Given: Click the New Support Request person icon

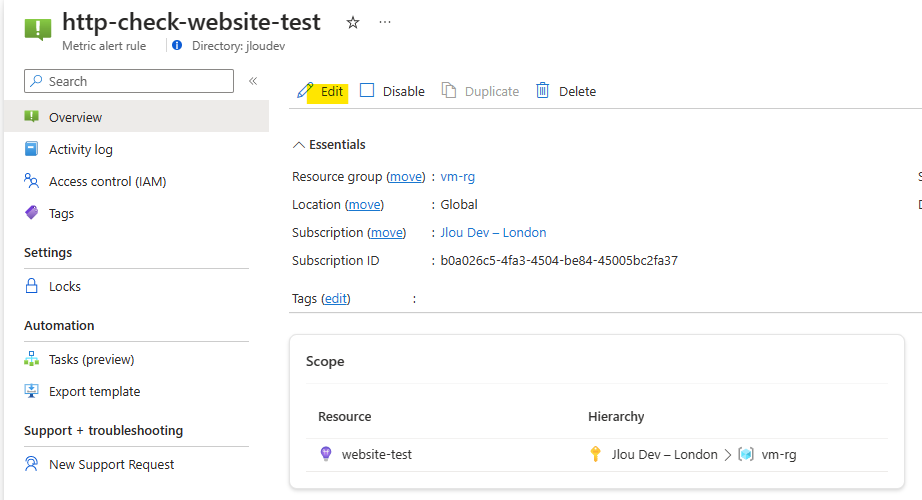Looking at the screenshot, I should (32, 464).
